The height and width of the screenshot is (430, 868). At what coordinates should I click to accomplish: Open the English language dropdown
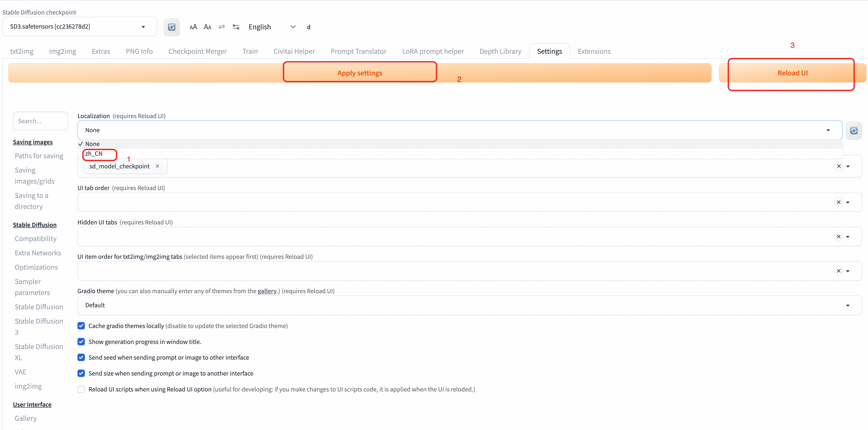pyautogui.click(x=272, y=27)
